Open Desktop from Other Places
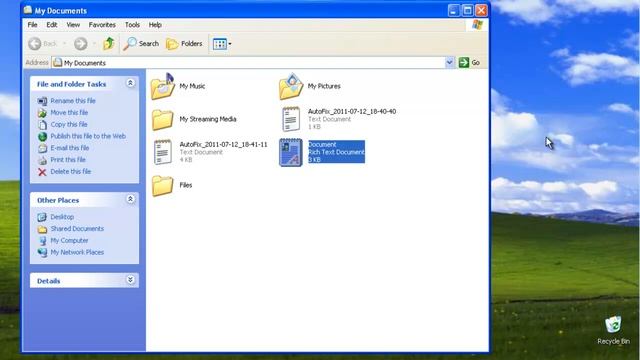This screenshot has width=640, height=360. [x=62, y=217]
